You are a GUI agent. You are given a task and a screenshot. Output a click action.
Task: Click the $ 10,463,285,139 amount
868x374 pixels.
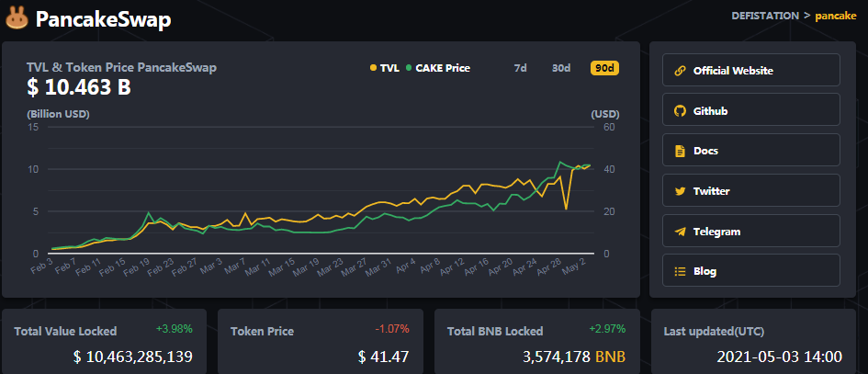click(x=133, y=357)
